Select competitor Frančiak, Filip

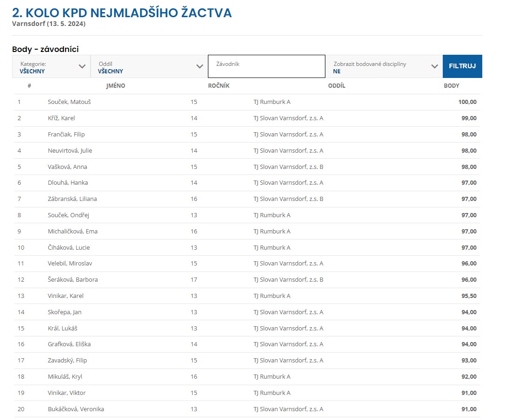tap(66, 134)
